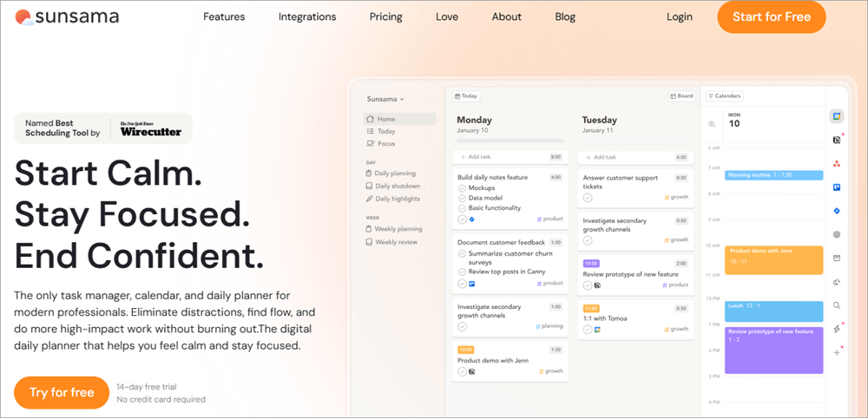
Task: Click the #product tag on Build daily notes
Action: (x=549, y=219)
